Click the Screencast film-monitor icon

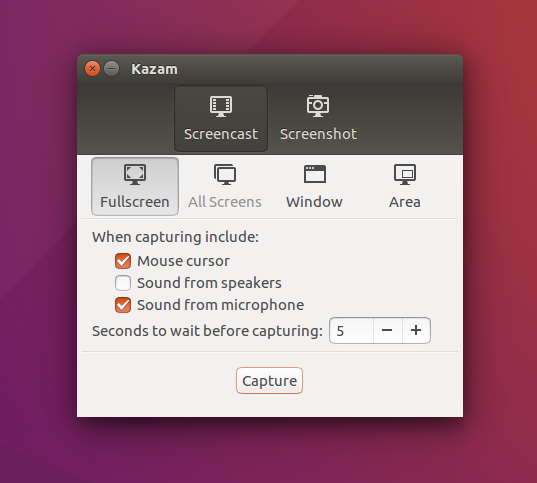pyautogui.click(x=221, y=106)
